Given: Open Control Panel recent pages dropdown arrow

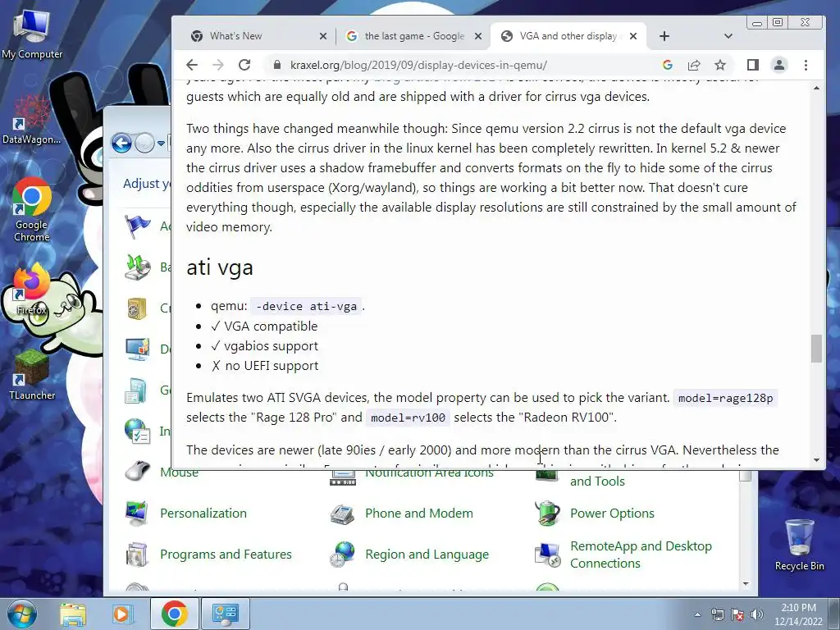Looking at the screenshot, I should click(x=161, y=144).
